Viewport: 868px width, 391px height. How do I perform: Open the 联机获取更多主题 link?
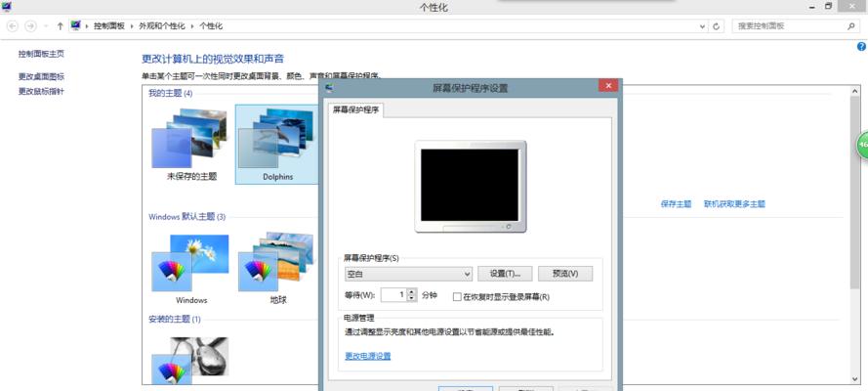(734, 203)
